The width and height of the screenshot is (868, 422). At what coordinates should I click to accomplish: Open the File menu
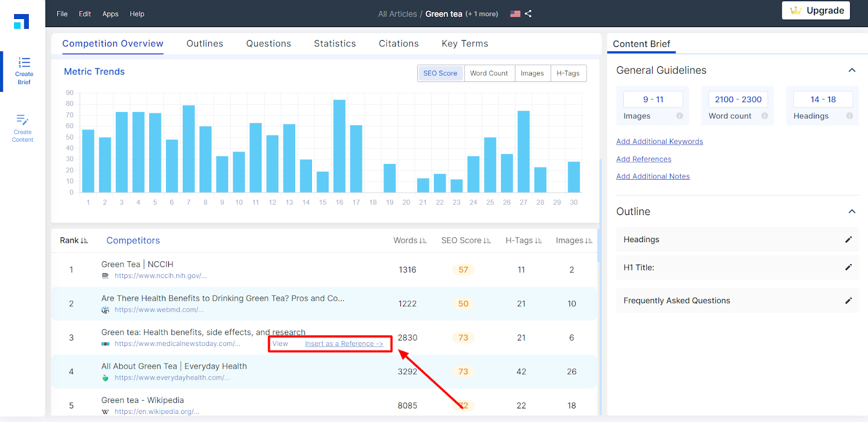[62, 14]
